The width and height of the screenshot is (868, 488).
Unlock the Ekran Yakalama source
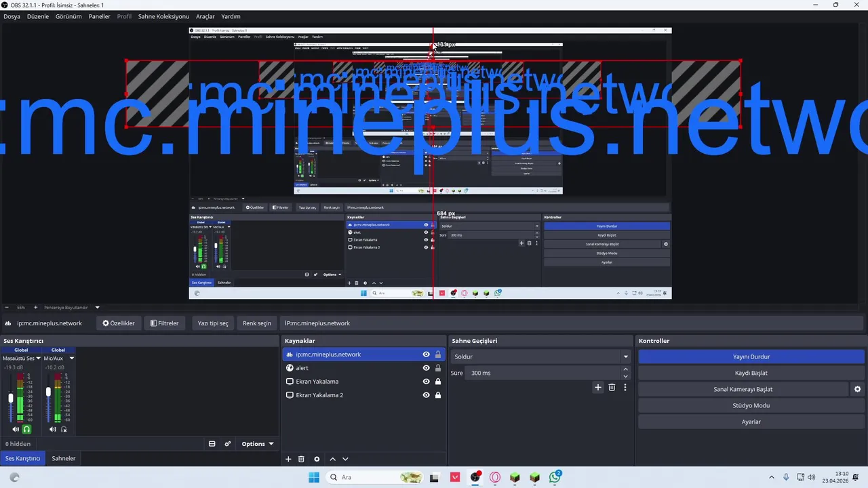pos(438,382)
